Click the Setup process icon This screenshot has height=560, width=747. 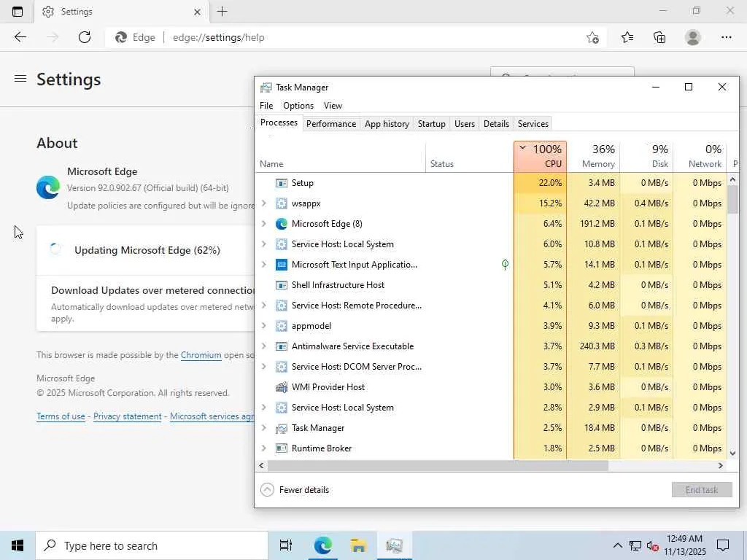coord(282,183)
